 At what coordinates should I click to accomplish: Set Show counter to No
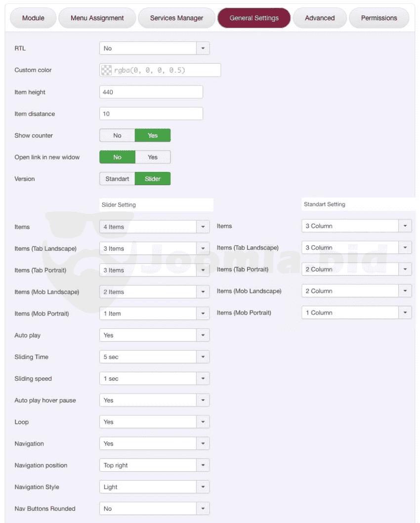coord(117,135)
